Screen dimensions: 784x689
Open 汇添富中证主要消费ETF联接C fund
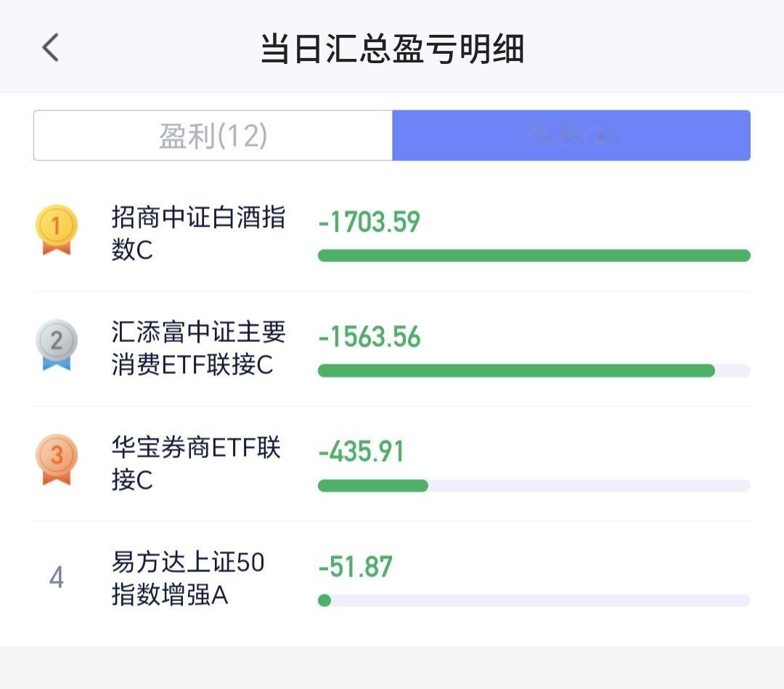click(198, 348)
